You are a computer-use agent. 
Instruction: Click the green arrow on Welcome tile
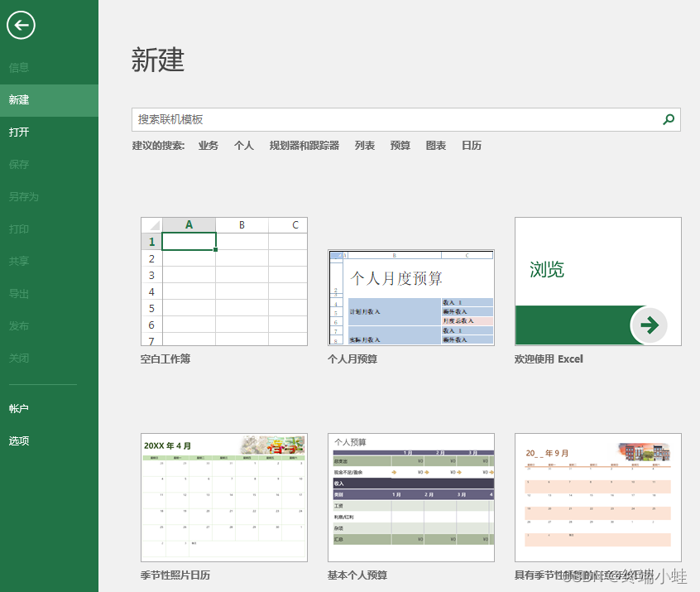pyautogui.click(x=649, y=325)
